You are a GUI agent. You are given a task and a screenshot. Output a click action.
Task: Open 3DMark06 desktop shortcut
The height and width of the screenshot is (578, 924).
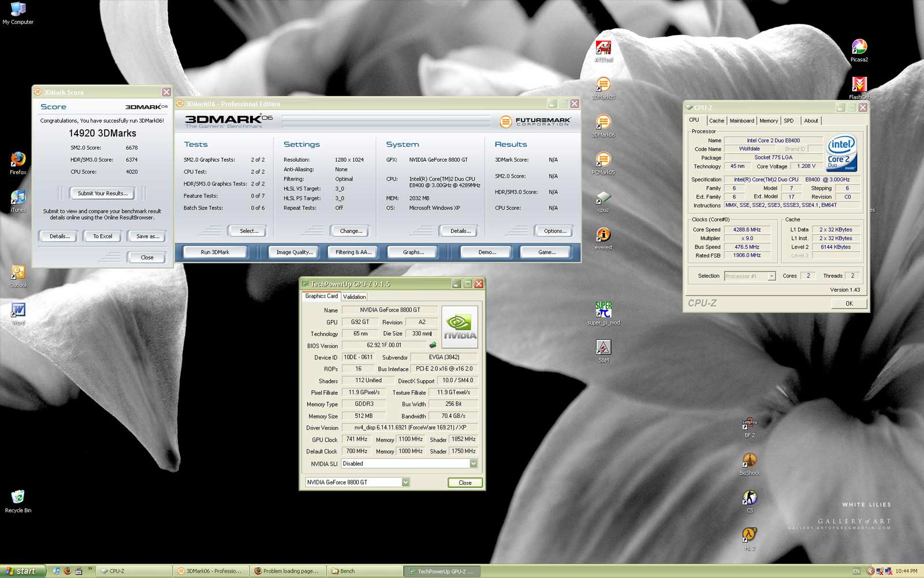pos(603,126)
